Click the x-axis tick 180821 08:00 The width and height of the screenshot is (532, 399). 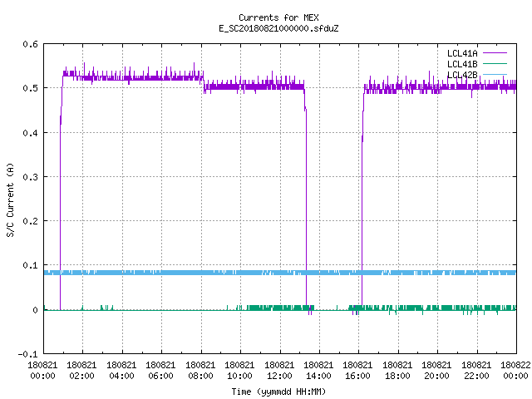pyautogui.click(x=200, y=370)
